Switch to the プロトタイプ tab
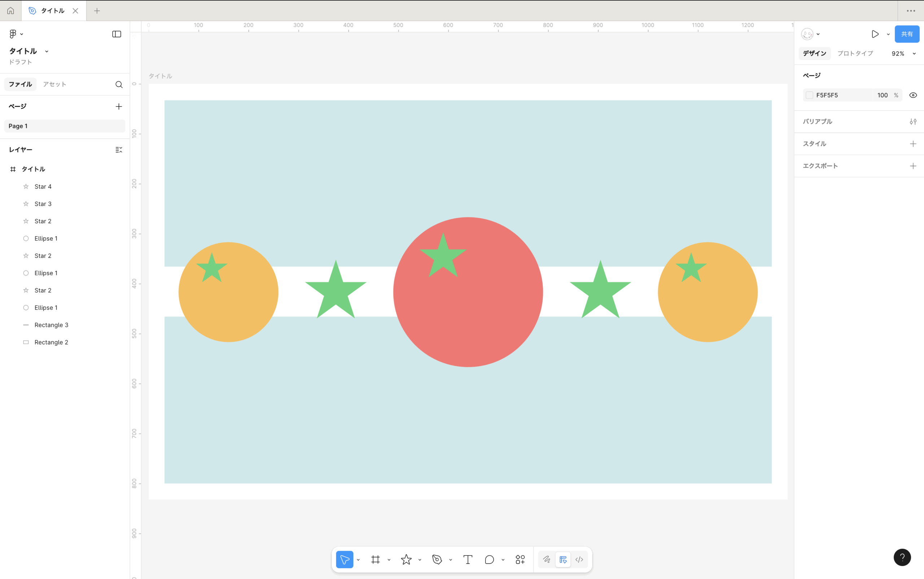This screenshot has width=924, height=579. [x=855, y=53]
